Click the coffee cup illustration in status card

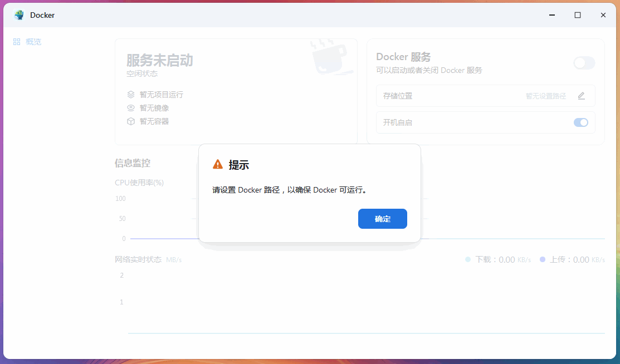click(330, 57)
